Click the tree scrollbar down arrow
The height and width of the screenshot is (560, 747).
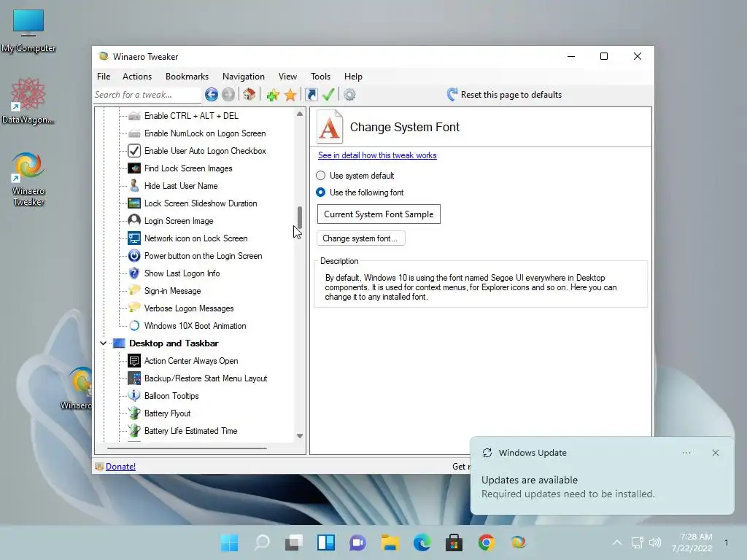(300, 436)
